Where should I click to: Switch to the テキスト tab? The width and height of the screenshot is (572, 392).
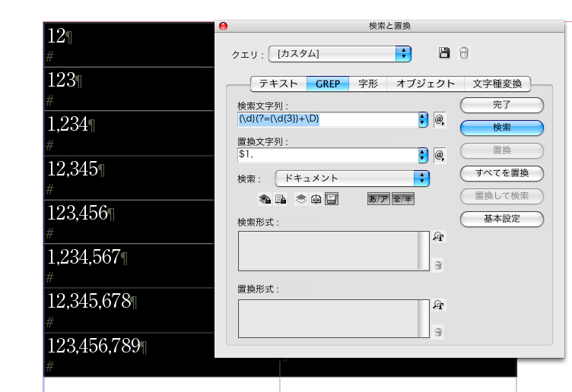tap(278, 84)
